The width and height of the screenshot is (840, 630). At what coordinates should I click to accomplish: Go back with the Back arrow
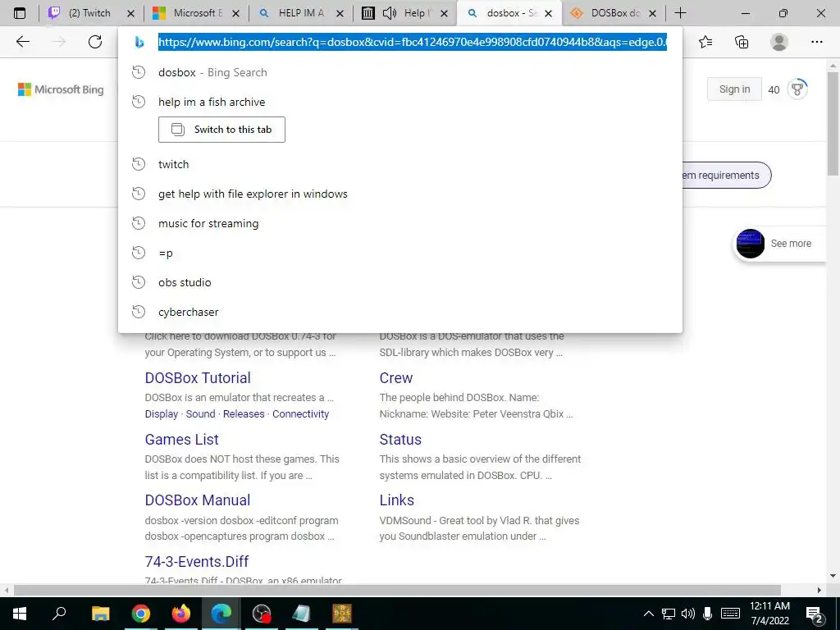(22, 42)
